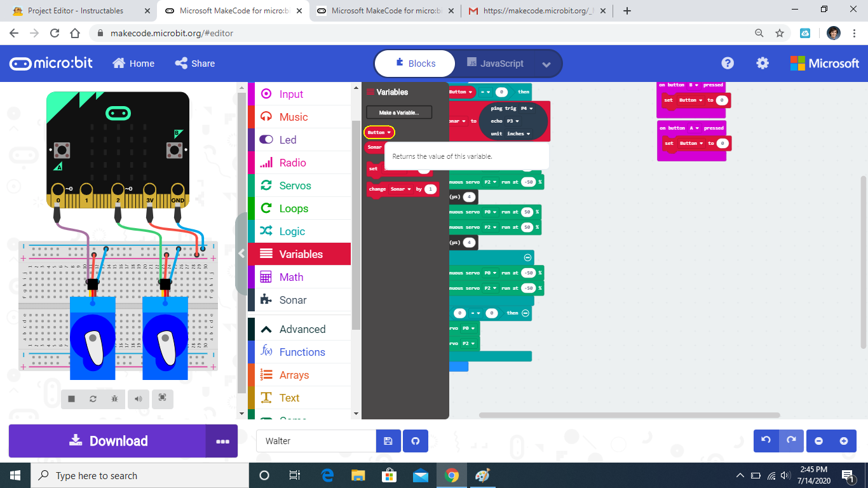868x488 pixels.
Task: Reload the browser page
Action: click(55, 33)
